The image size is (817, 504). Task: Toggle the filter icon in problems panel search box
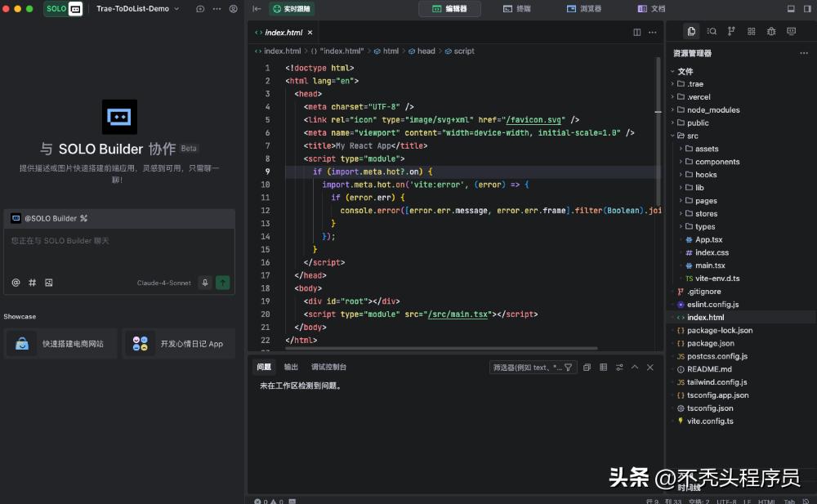click(x=568, y=367)
